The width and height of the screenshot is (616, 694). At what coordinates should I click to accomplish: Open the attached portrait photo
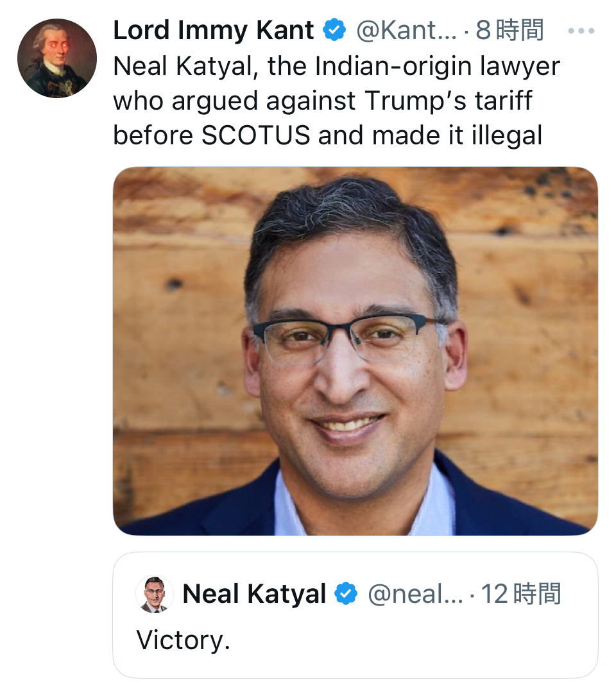(x=355, y=351)
